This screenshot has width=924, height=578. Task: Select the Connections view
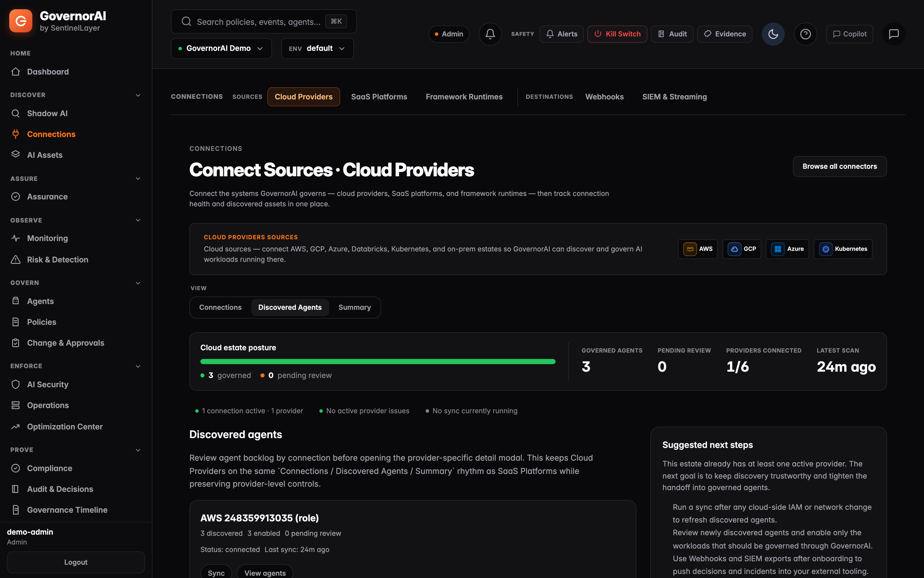coord(220,307)
